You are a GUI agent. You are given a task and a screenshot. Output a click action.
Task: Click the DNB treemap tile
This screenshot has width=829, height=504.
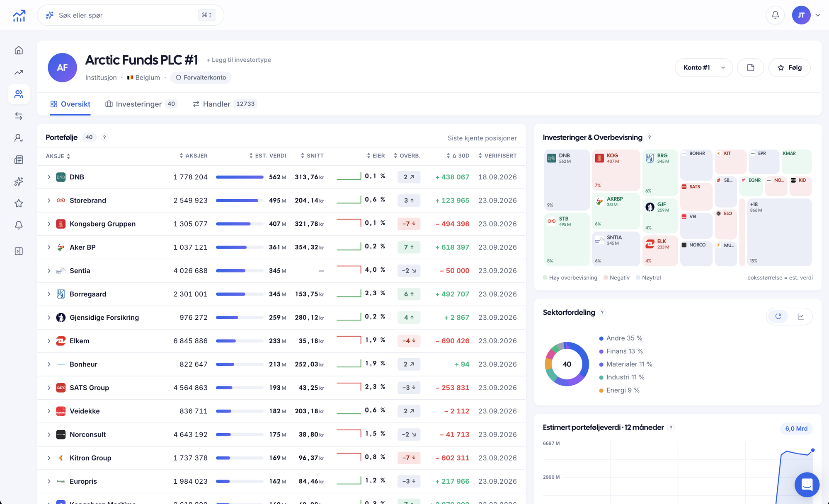pyautogui.click(x=567, y=180)
